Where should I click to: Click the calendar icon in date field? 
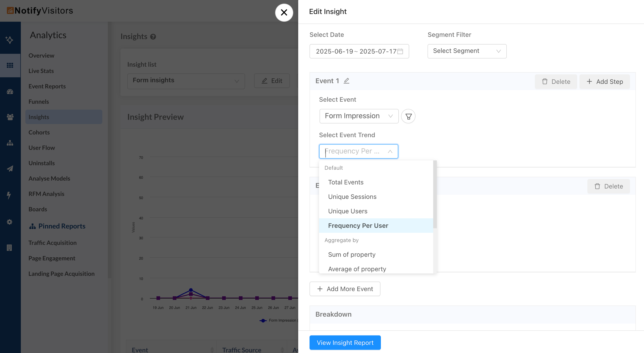pos(400,51)
